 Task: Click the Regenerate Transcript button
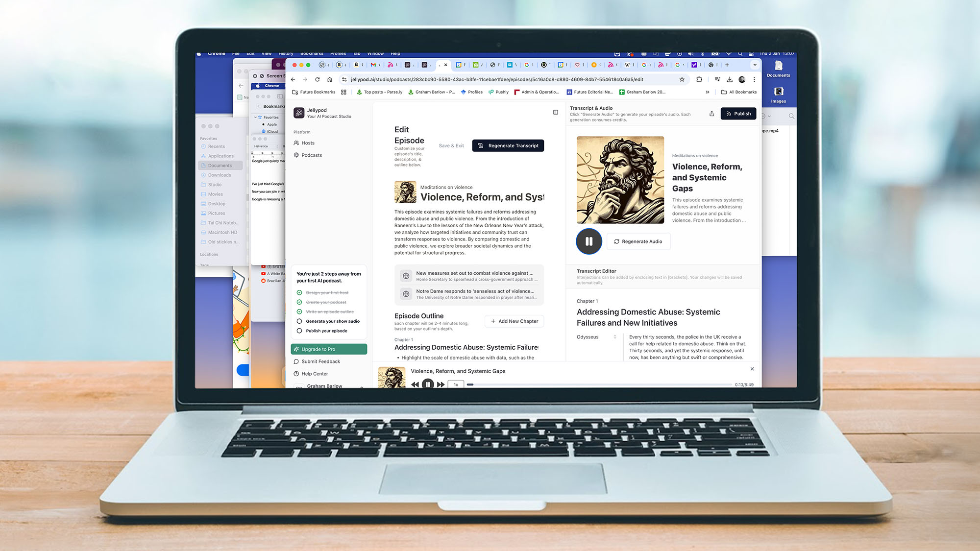(508, 145)
